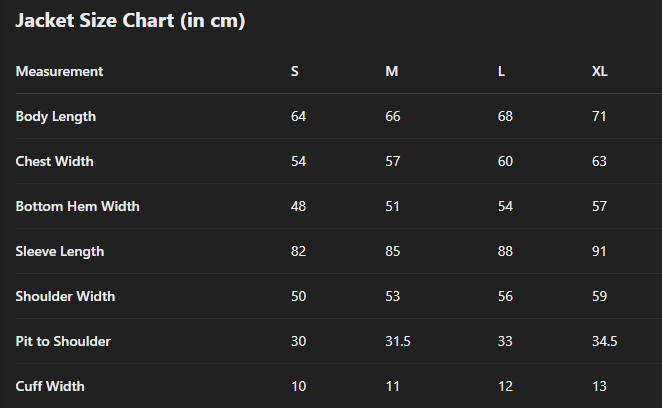Select the Body Length row label
This screenshot has width=662, height=408.
pyautogui.click(x=56, y=117)
